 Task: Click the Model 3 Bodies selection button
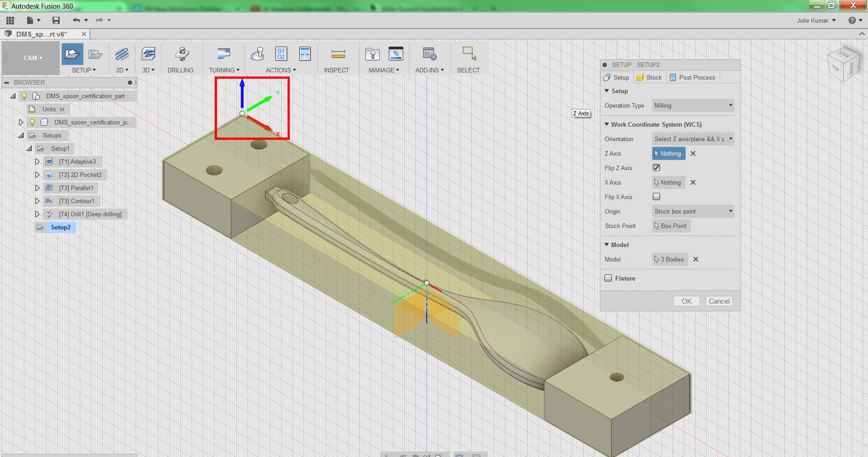[670, 260]
